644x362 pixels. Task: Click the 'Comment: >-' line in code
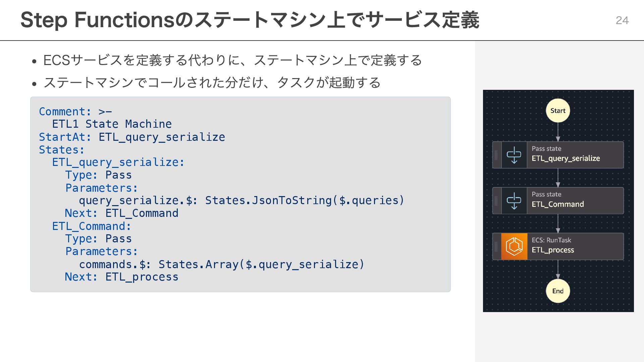pos(75,112)
